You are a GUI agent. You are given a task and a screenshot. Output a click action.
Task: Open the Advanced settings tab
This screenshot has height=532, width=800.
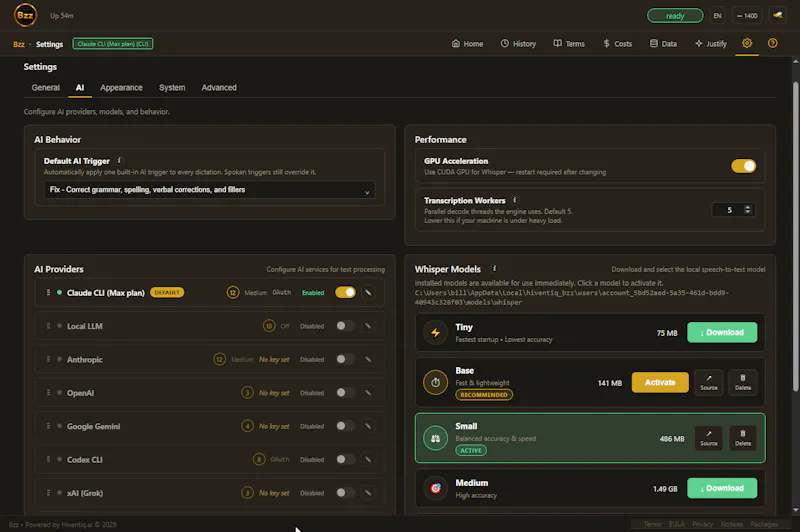(219, 87)
